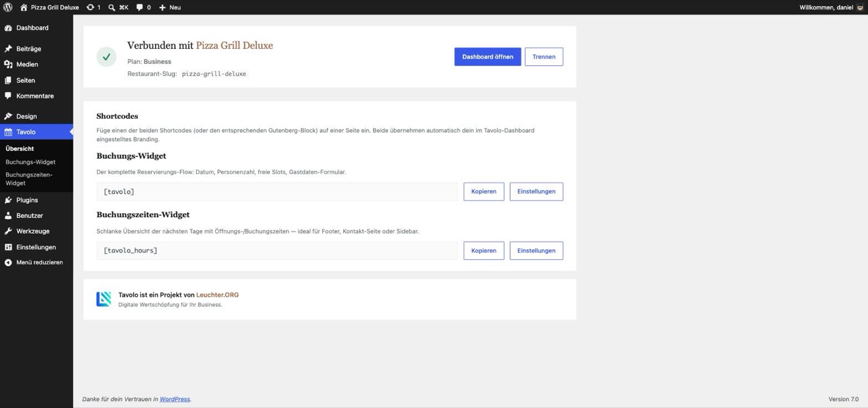
Task: Click the plus icon next to Neu
Action: [162, 7]
